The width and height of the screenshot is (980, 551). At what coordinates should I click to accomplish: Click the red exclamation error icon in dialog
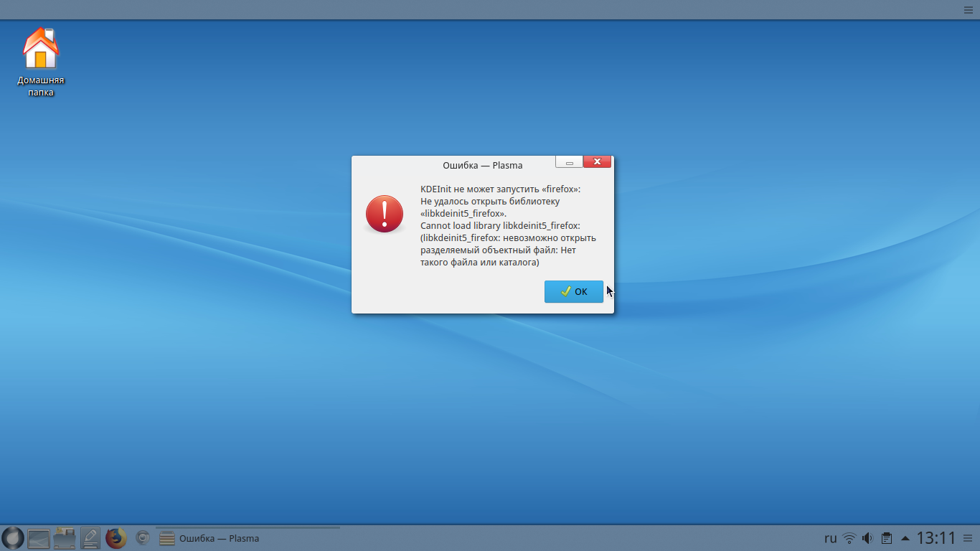385,215
